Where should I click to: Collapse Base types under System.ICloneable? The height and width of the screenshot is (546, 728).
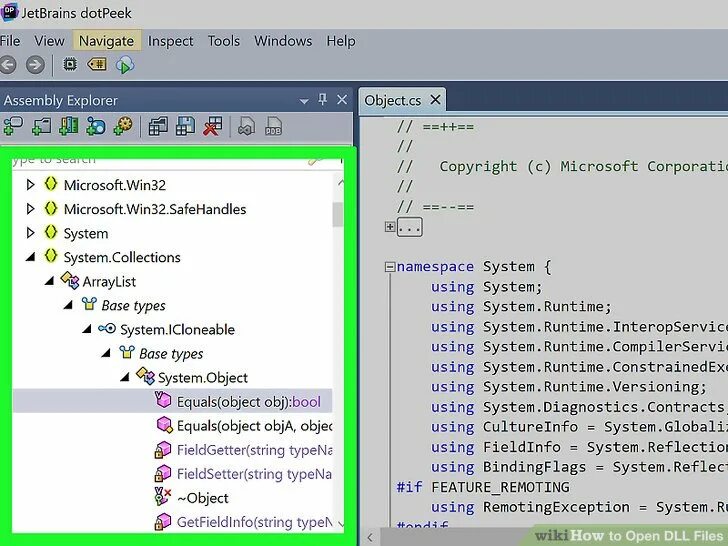tap(106, 353)
